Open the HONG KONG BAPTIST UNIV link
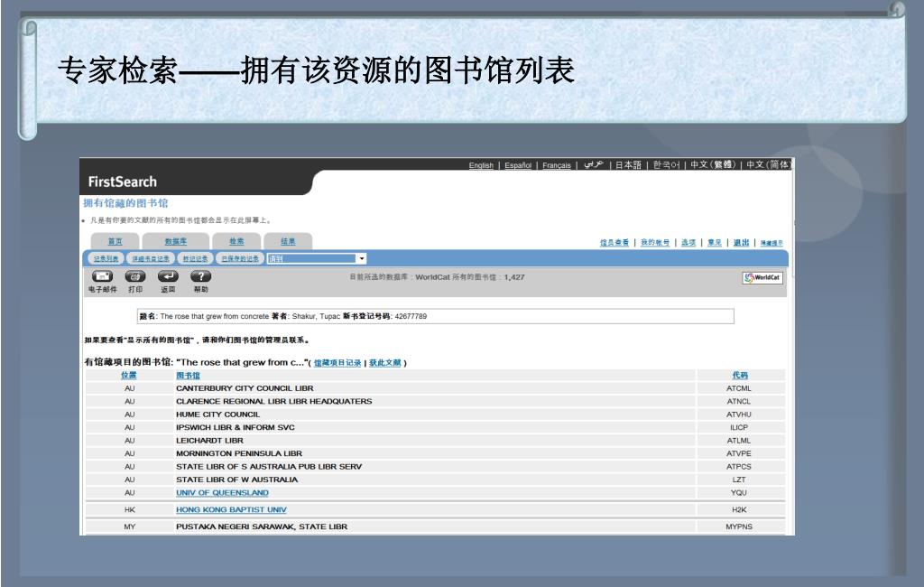This screenshot has width=924, height=587. [x=231, y=509]
